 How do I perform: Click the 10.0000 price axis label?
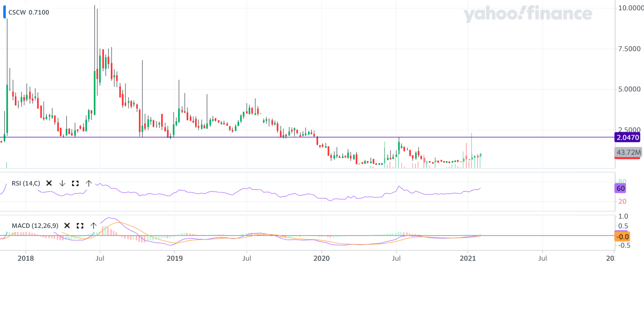point(631,8)
